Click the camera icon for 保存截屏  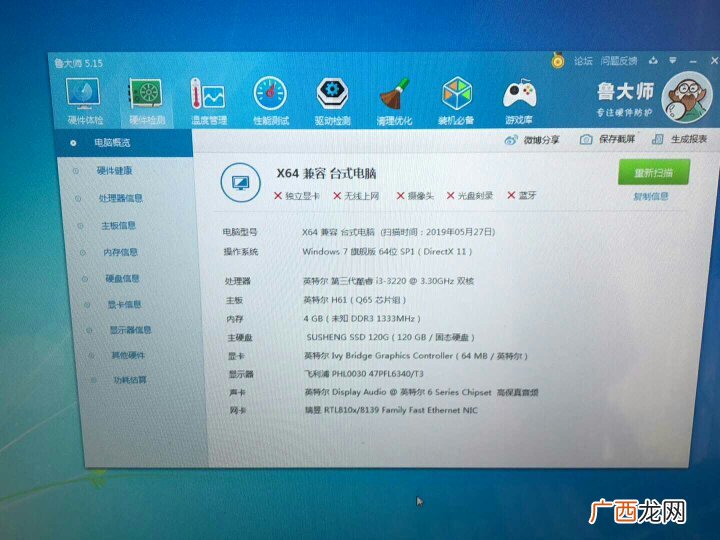click(585, 140)
